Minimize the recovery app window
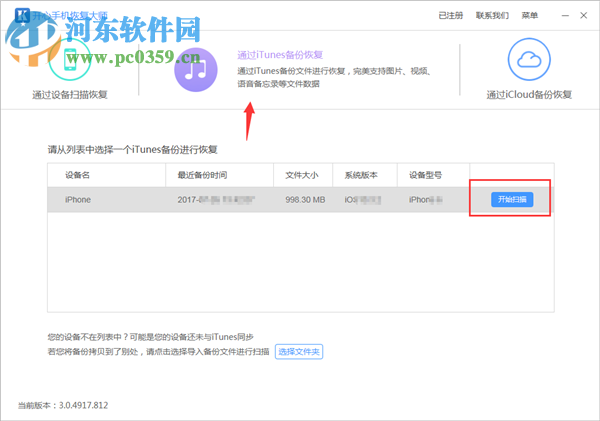The width and height of the screenshot is (600, 421). point(565,15)
